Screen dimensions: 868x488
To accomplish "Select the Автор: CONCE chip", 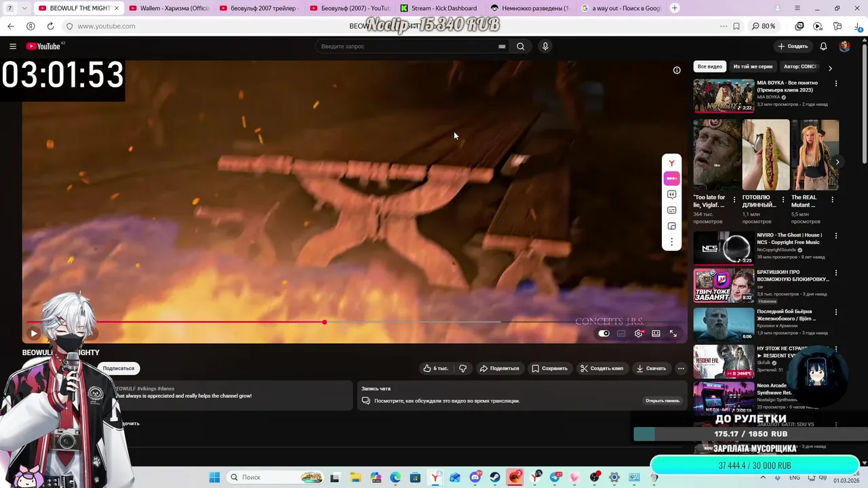I will pos(801,66).
